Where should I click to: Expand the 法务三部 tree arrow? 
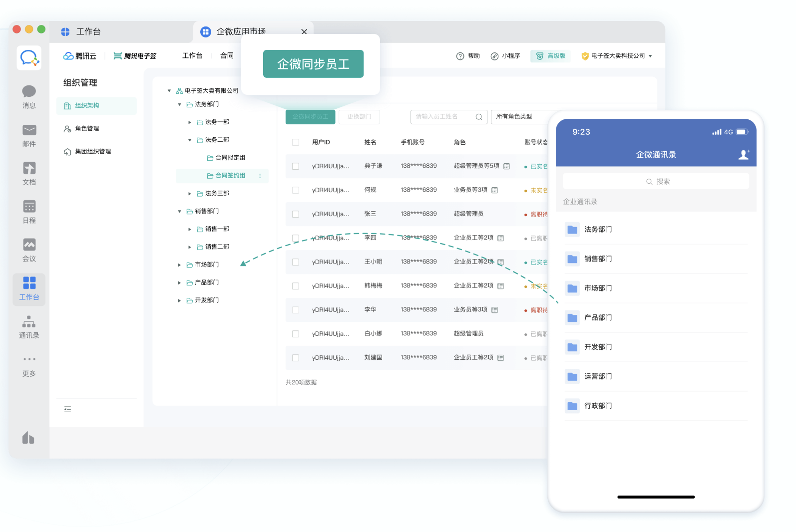tap(190, 194)
